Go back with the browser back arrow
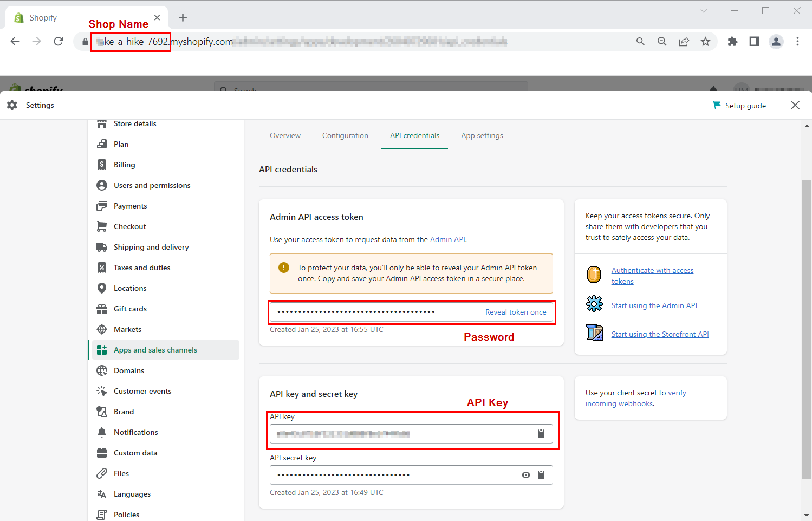812x521 pixels. [x=15, y=41]
